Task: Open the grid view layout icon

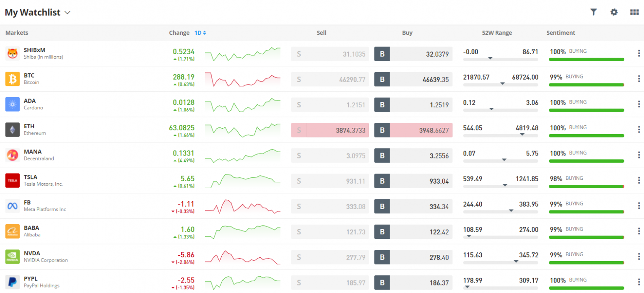Action: tap(634, 12)
